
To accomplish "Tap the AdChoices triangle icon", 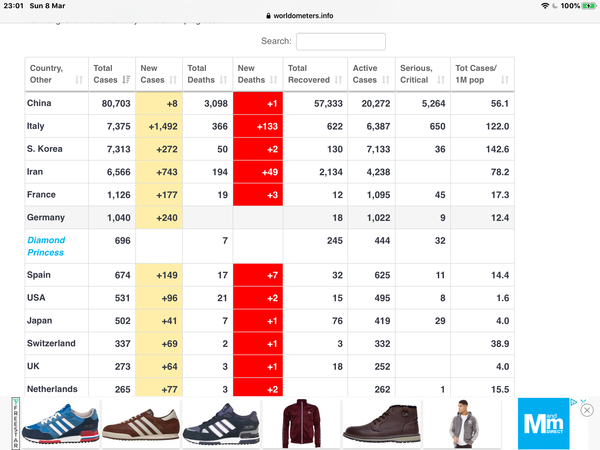I will tap(573, 403).
